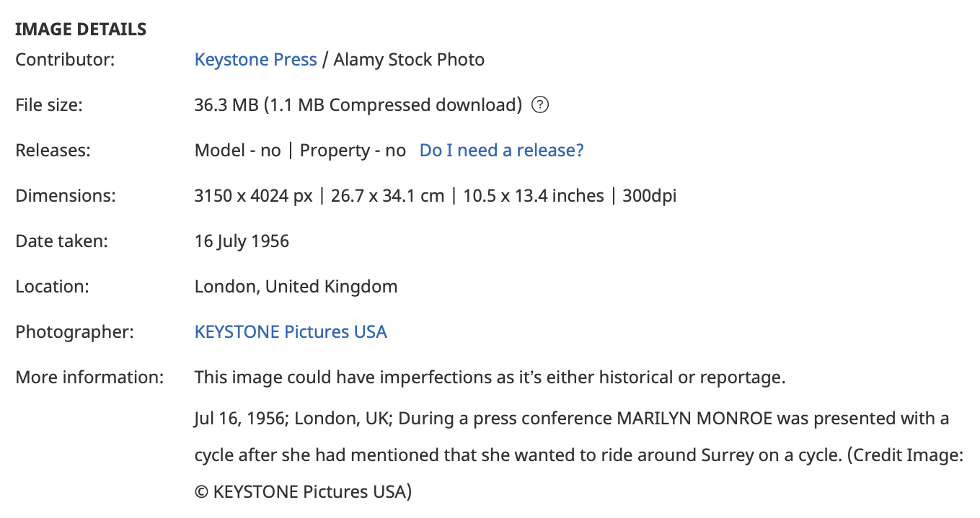Click the 16 July 1956 date value

point(242,241)
